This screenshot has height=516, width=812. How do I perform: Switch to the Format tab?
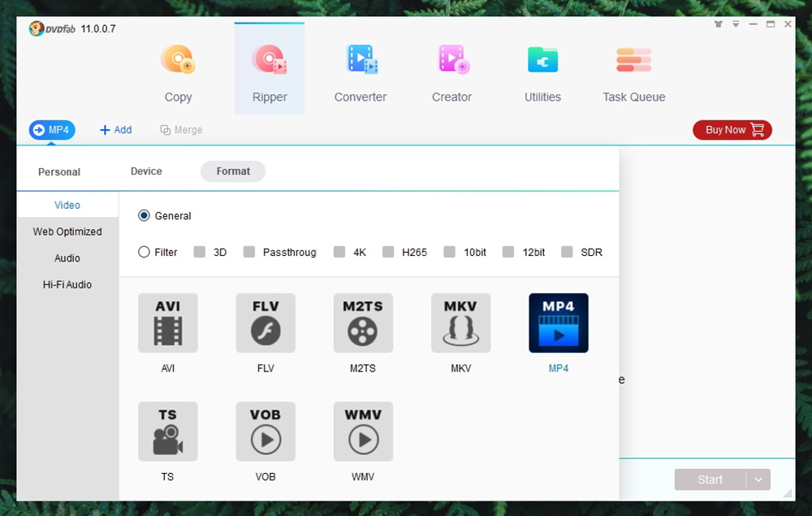233,171
